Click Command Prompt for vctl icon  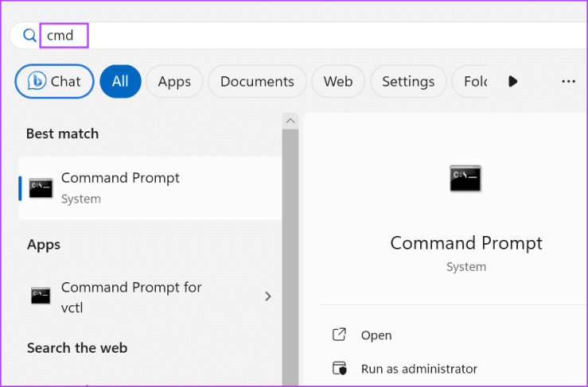[41, 296]
